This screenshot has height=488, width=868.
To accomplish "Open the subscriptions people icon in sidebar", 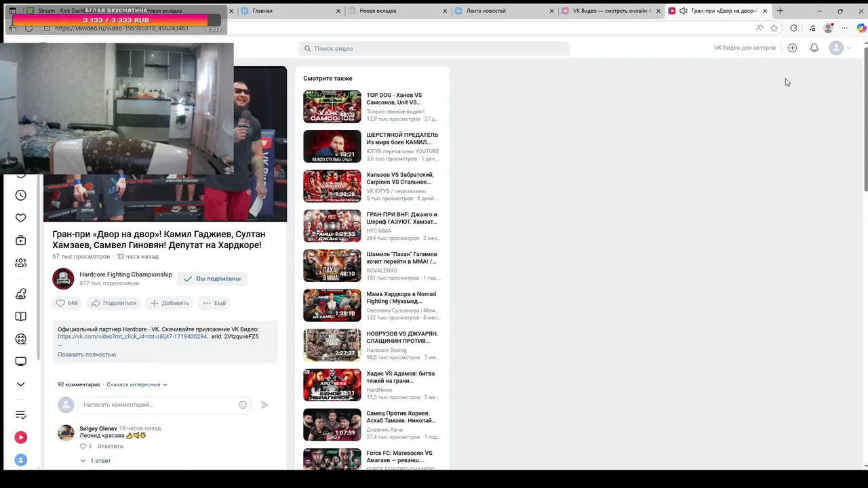I will pos(21,263).
